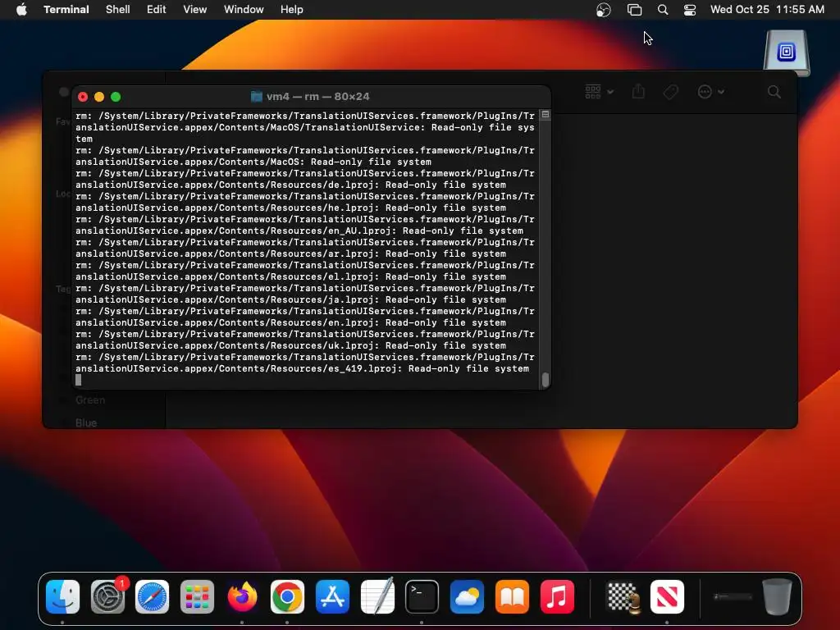Click the Terminal icon in the Dock
The image size is (840, 630).
pyautogui.click(x=422, y=596)
